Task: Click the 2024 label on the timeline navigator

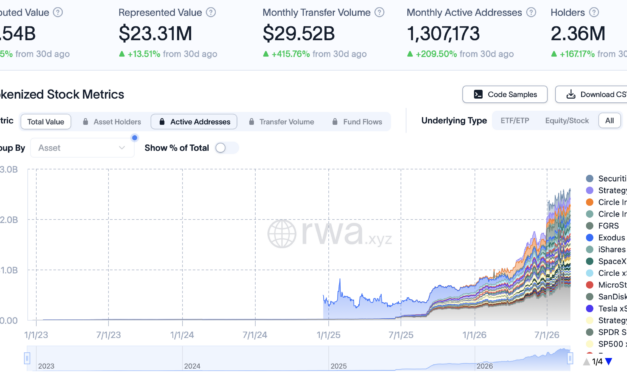Action: [192, 366]
